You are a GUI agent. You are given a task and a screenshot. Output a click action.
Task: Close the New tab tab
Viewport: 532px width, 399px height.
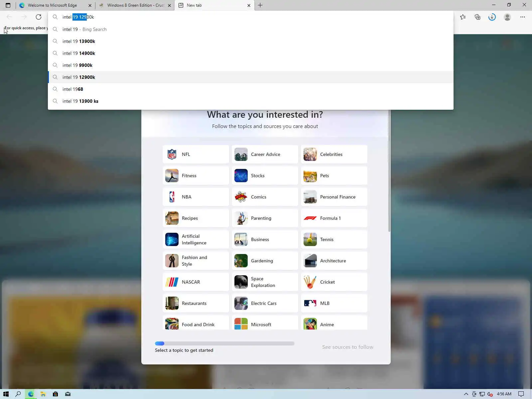(x=249, y=5)
